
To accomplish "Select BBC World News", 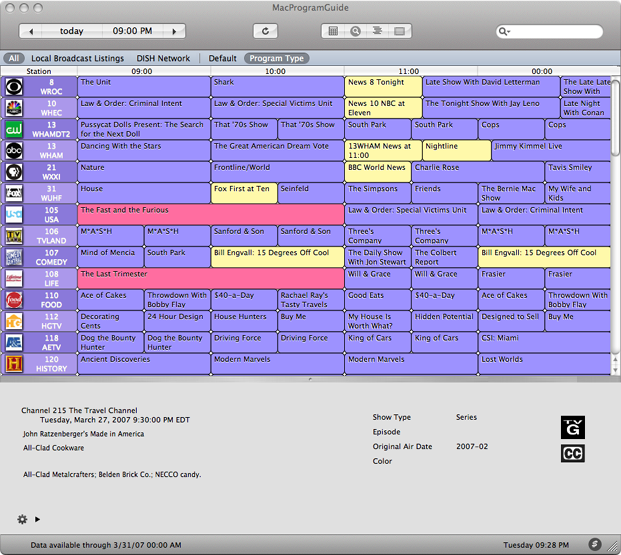I will [x=378, y=172].
